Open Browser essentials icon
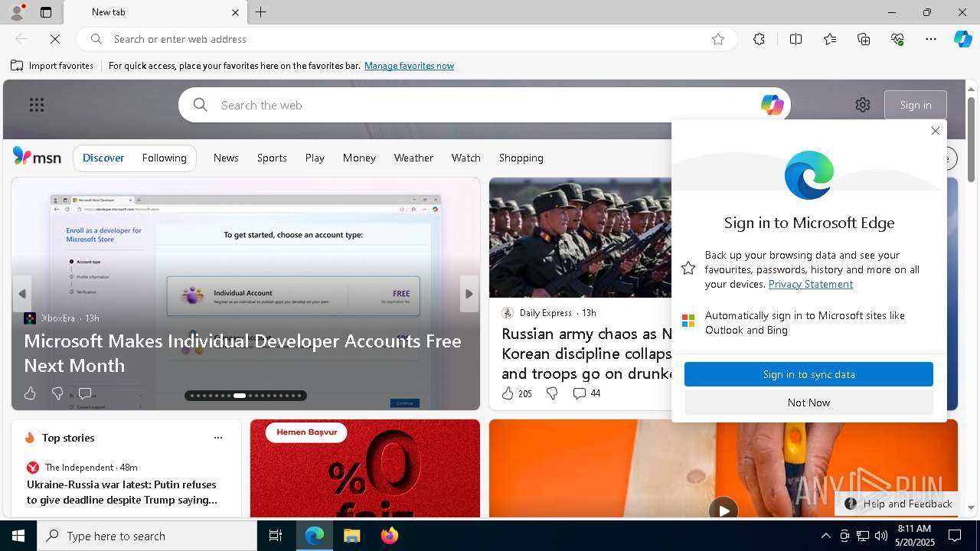Screen dimensions: 980x551 tap(897, 39)
